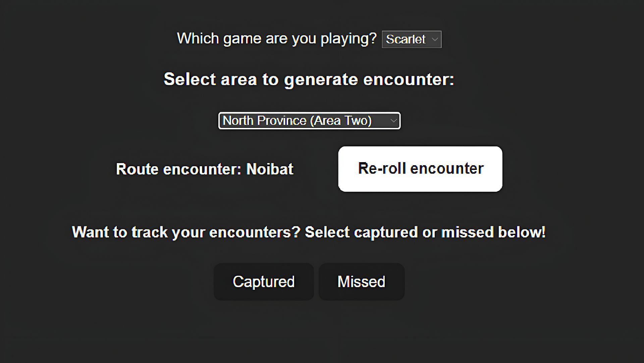Viewport: 644px width, 363px height.
Task: Click 'Select captured or missed below!' text
Action: 425,232
